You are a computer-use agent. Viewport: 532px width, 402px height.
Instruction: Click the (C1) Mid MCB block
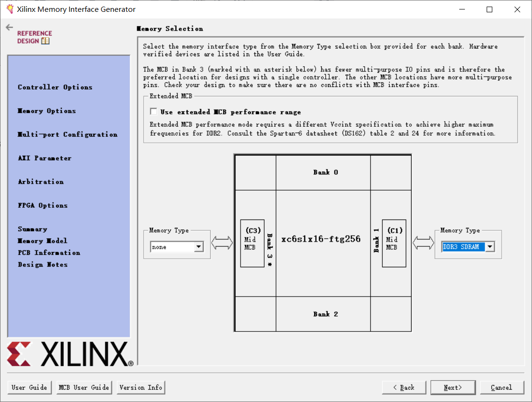pyautogui.click(x=394, y=243)
